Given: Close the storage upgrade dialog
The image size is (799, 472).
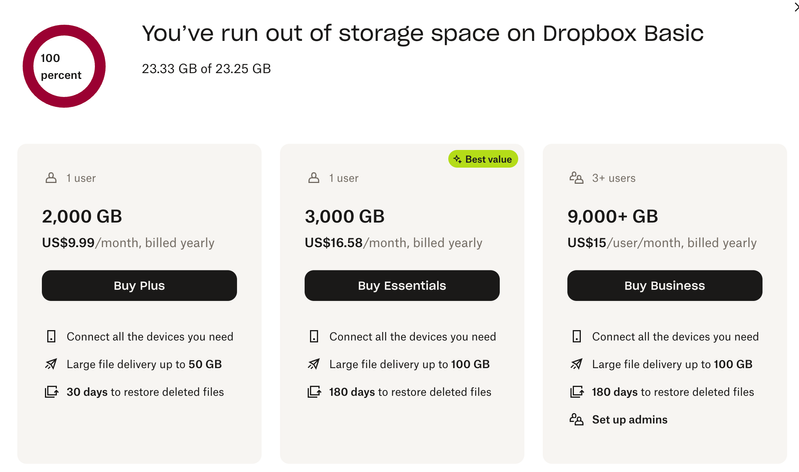Looking at the screenshot, I should click(x=792, y=6).
